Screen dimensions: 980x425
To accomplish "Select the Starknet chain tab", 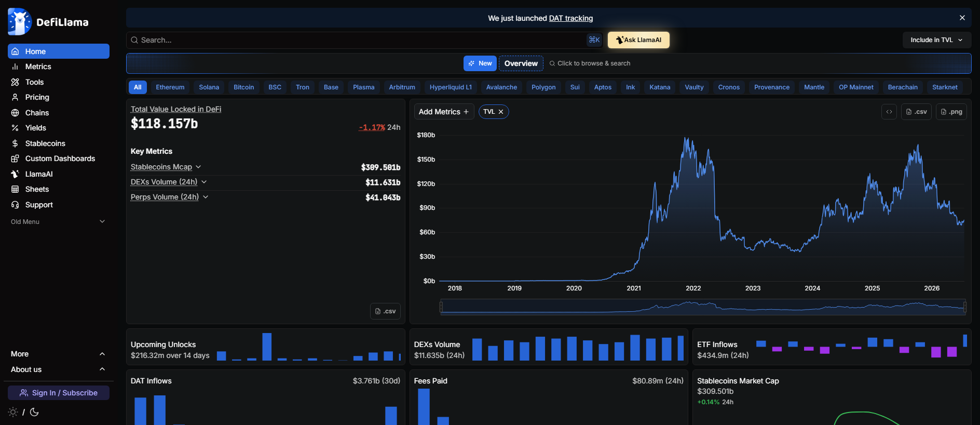I will coord(945,87).
